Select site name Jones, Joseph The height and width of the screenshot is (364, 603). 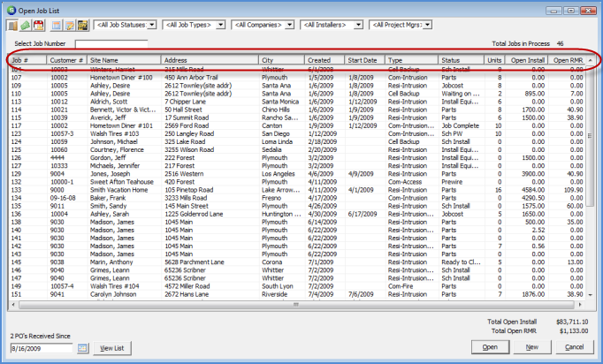pyautogui.click(x=110, y=174)
